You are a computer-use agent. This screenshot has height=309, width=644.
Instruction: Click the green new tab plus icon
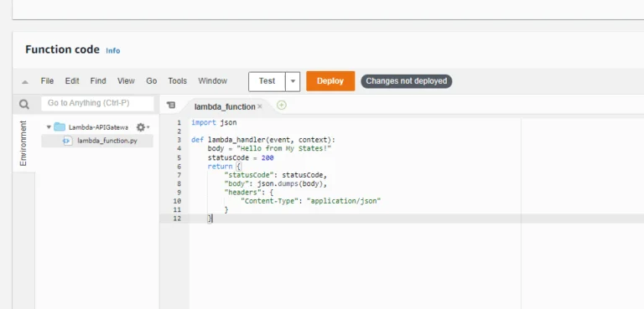tap(282, 106)
